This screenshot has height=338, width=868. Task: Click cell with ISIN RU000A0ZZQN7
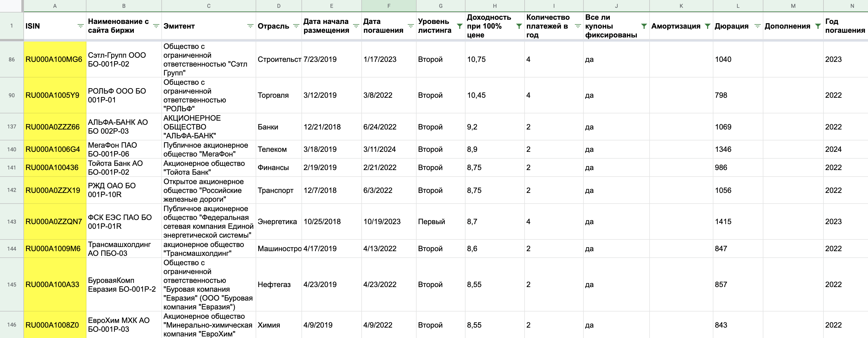click(x=55, y=222)
